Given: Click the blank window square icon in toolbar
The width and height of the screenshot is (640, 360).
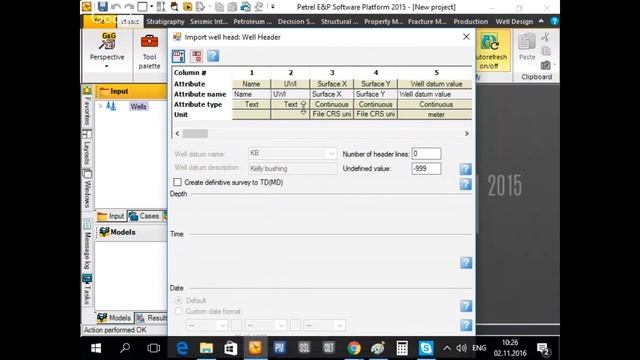Looking at the screenshot, I should coord(142,7).
